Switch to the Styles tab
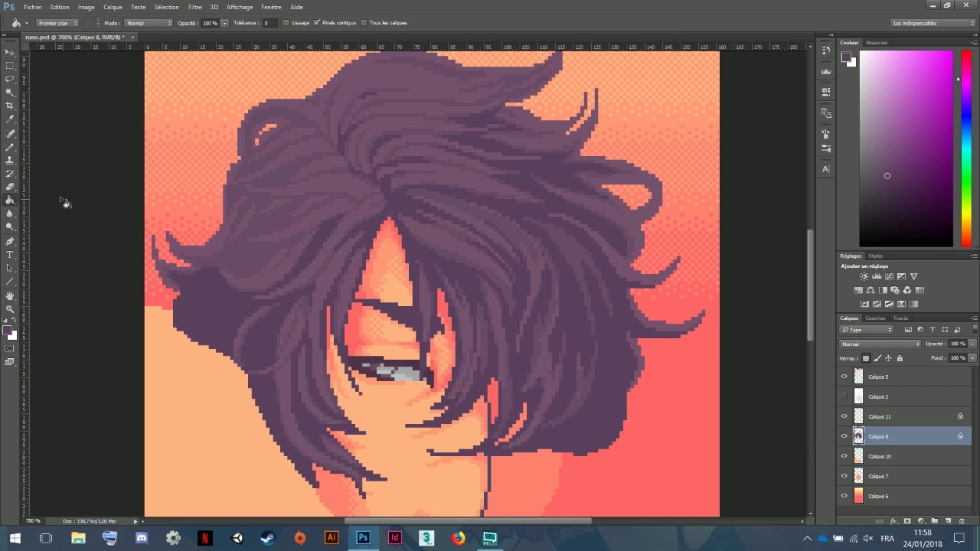Viewport: 980px width, 551px height. (876, 256)
